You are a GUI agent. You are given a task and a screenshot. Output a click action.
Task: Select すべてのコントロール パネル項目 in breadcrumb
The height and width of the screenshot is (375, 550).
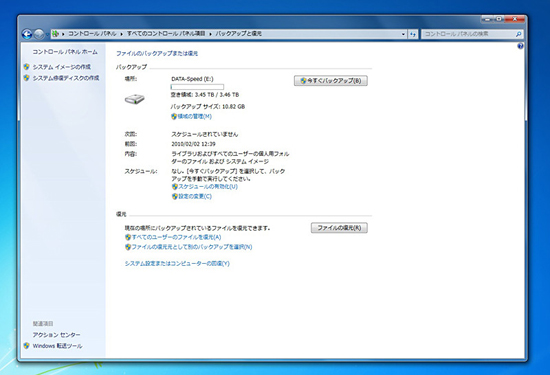pos(166,34)
